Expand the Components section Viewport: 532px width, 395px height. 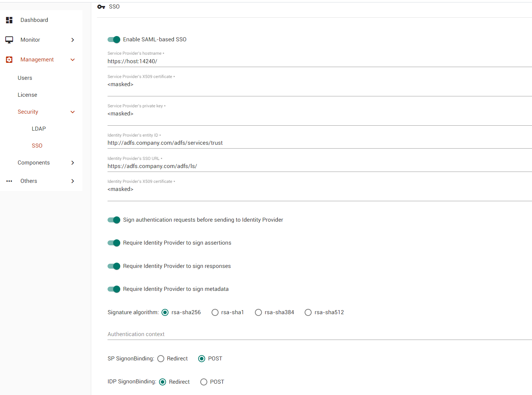[x=72, y=162]
